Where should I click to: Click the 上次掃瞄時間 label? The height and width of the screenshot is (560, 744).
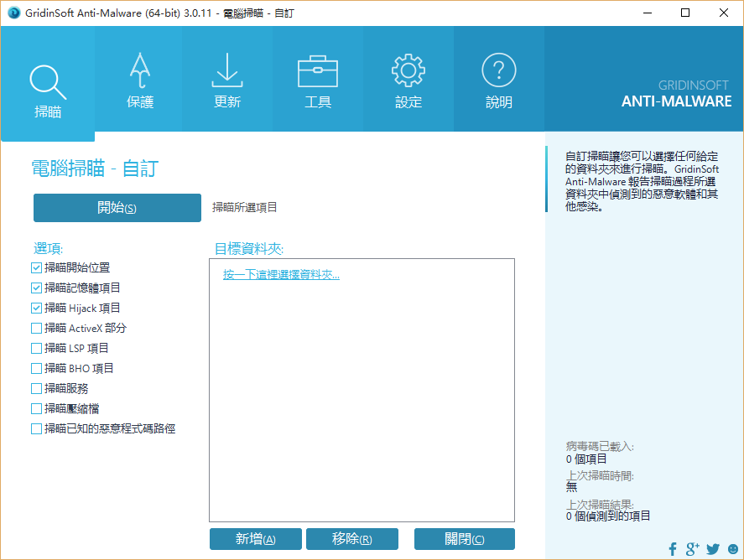pos(600,475)
